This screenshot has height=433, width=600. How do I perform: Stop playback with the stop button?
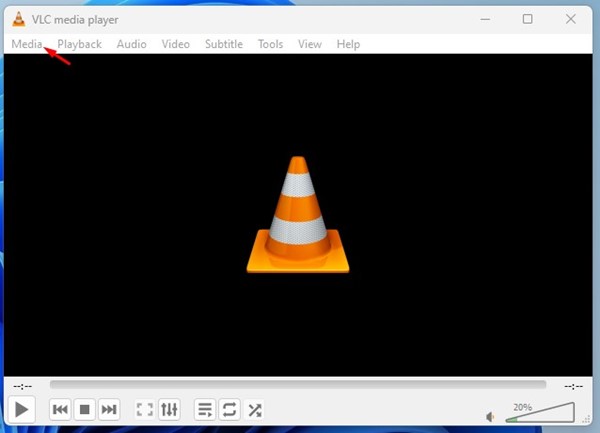[x=85, y=410]
